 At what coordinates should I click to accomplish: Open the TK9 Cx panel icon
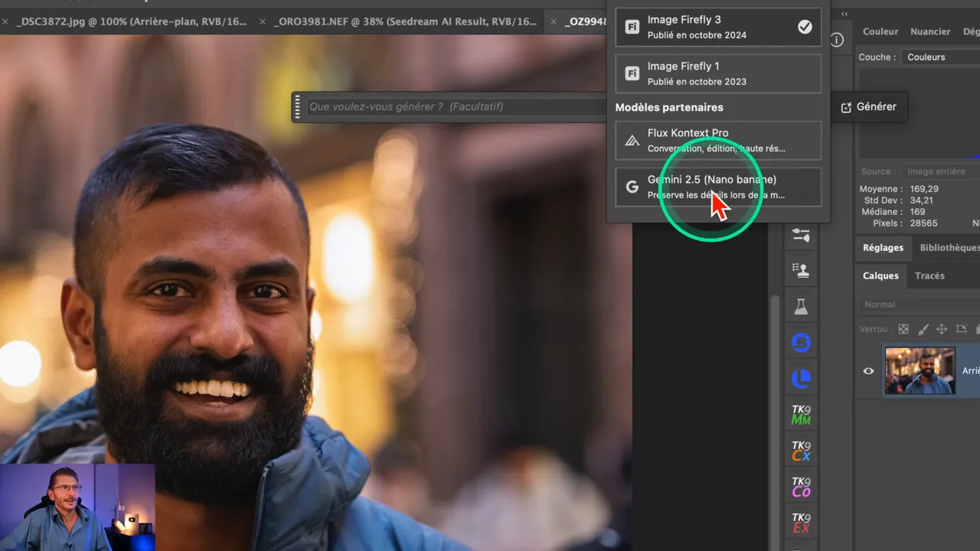(801, 451)
